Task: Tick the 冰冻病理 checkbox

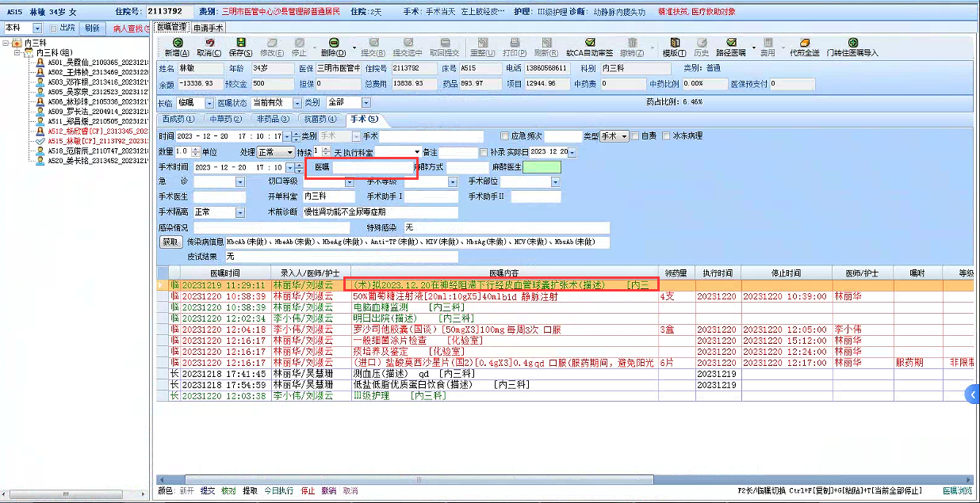Action: coord(666,136)
